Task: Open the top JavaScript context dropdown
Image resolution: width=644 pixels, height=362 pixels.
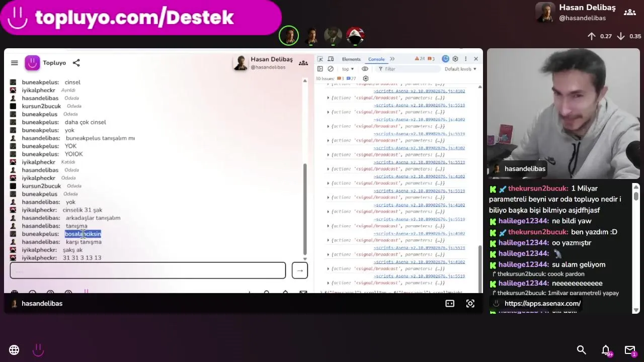Action: click(x=348, y=69)
